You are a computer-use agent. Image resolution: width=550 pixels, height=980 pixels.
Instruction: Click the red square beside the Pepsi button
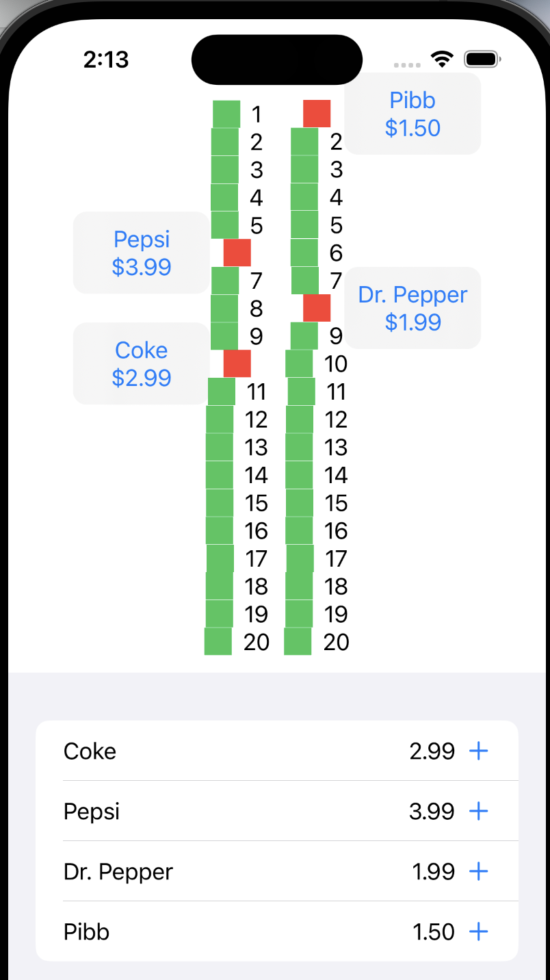coord(237,253)
